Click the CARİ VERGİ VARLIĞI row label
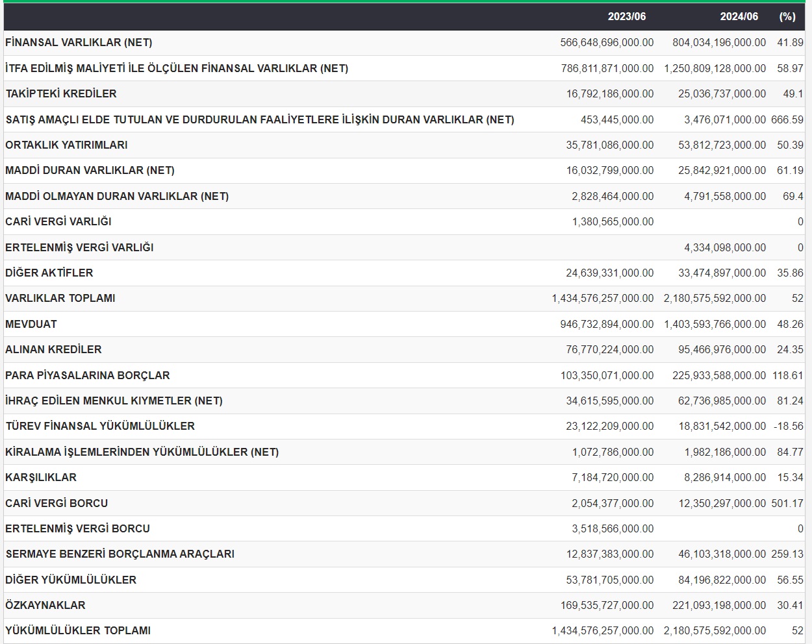This screenshot has width=812, height=644. (58, 221)
